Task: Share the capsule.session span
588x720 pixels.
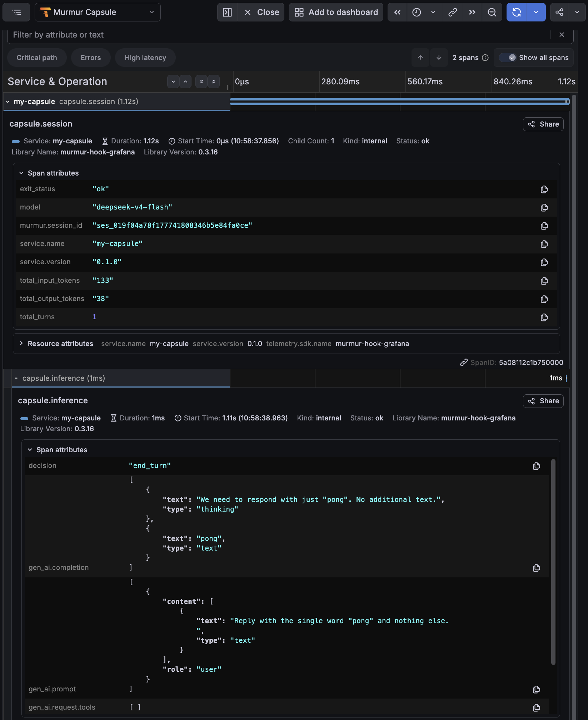Action: (543, 124)
